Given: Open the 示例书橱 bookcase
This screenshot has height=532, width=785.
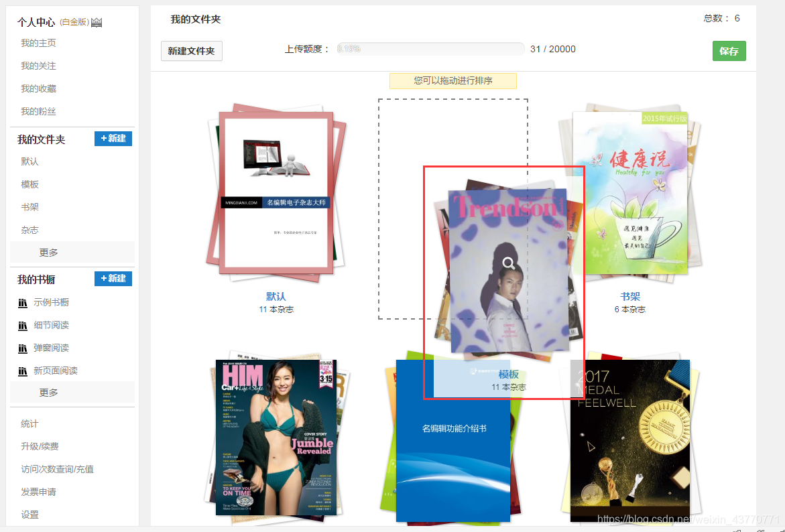Looking at the screenshot, I should (x=51, y=302).
